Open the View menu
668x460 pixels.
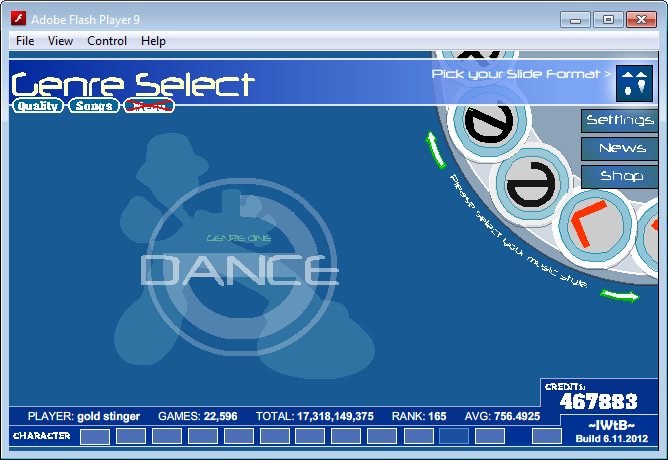click(60, 41)
